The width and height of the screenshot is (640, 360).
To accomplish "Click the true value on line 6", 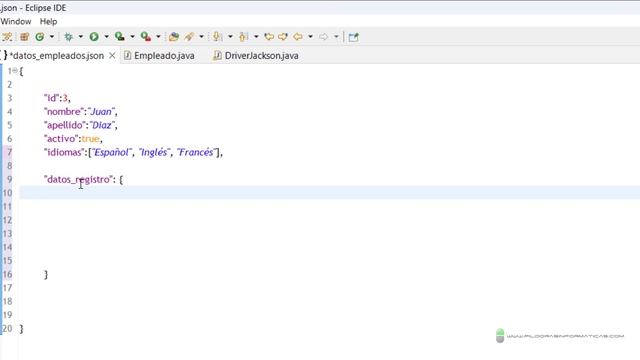I will [91, 139].
